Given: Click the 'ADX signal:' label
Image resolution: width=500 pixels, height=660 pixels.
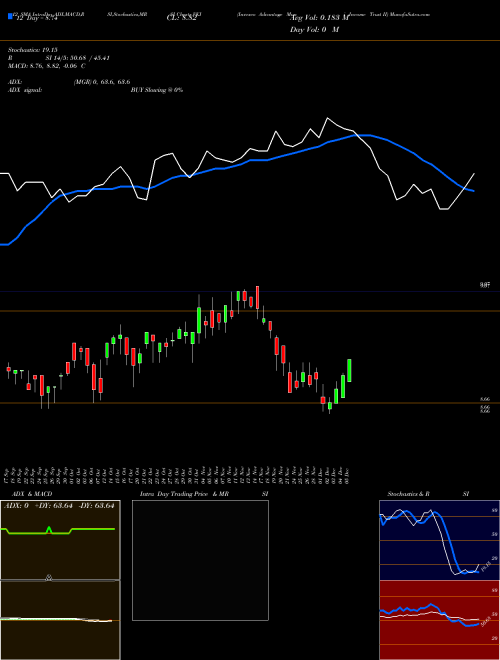Looking at the screenshot, I should coord(25,90).
